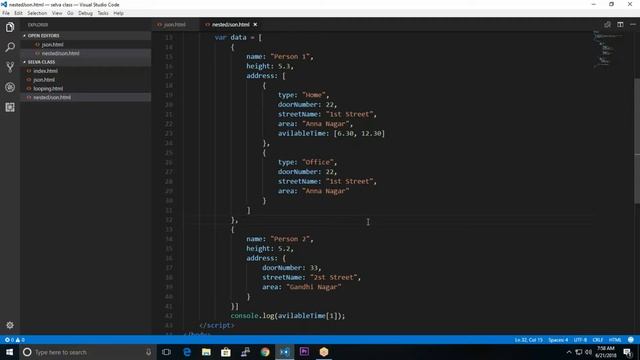Open the Edit menu

tap(18, 13)
